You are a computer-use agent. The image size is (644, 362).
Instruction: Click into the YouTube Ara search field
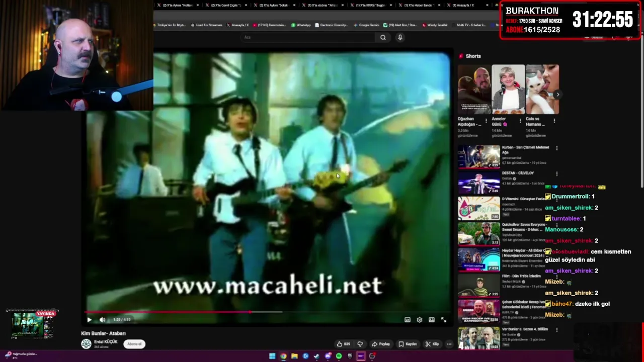click(307, 37)
